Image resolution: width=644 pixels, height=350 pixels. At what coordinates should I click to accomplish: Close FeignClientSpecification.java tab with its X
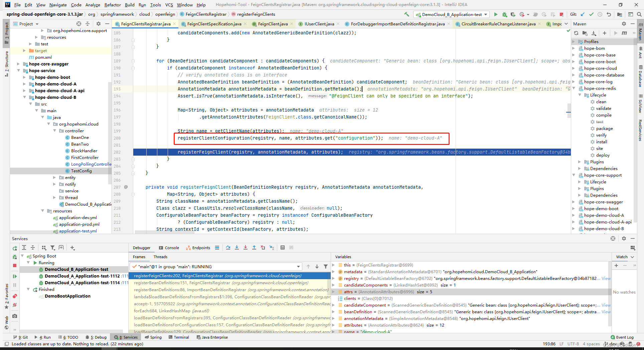click(x=246, y=24)
